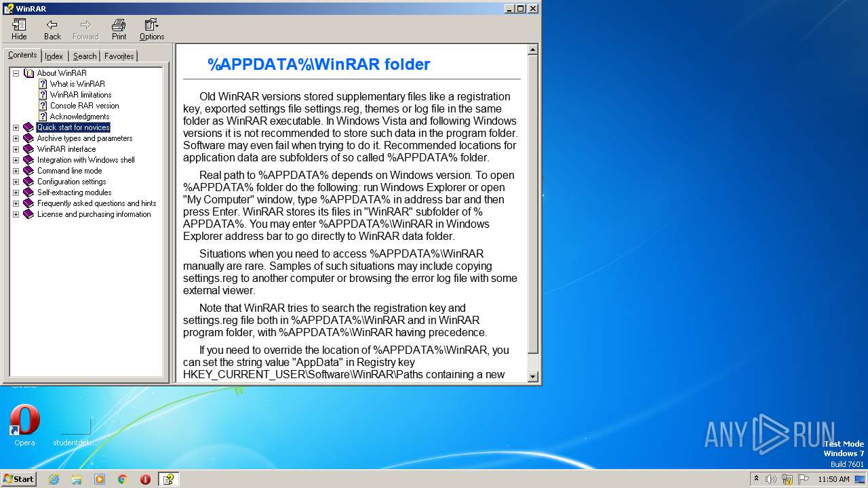Viewport: 868px width, 488px height.
Task: Expand the Self-extracting modules node
Action: tap(16, 192)
